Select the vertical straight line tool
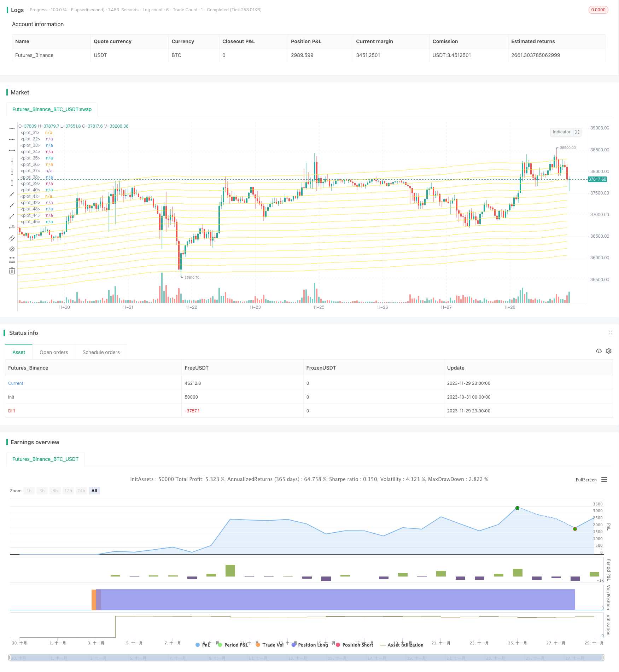This screenshot has height=672, width=619. pyautogui.click(x=12, y=161)
